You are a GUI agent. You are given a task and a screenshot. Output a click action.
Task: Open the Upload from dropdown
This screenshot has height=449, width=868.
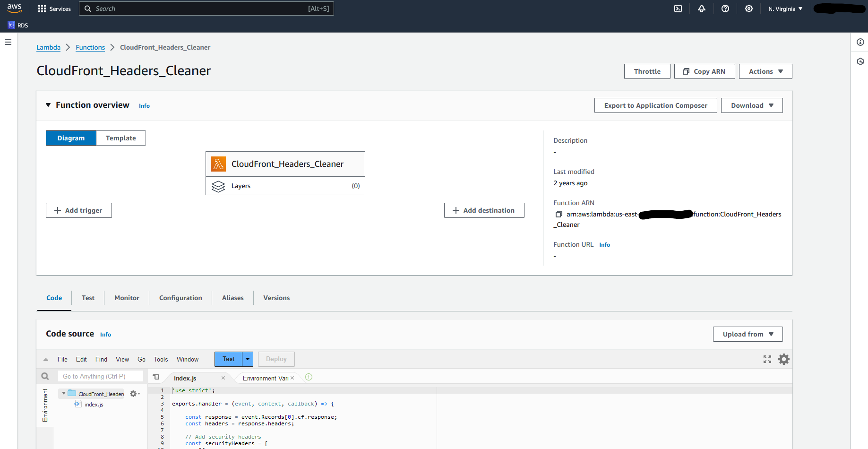coord(748,334)
